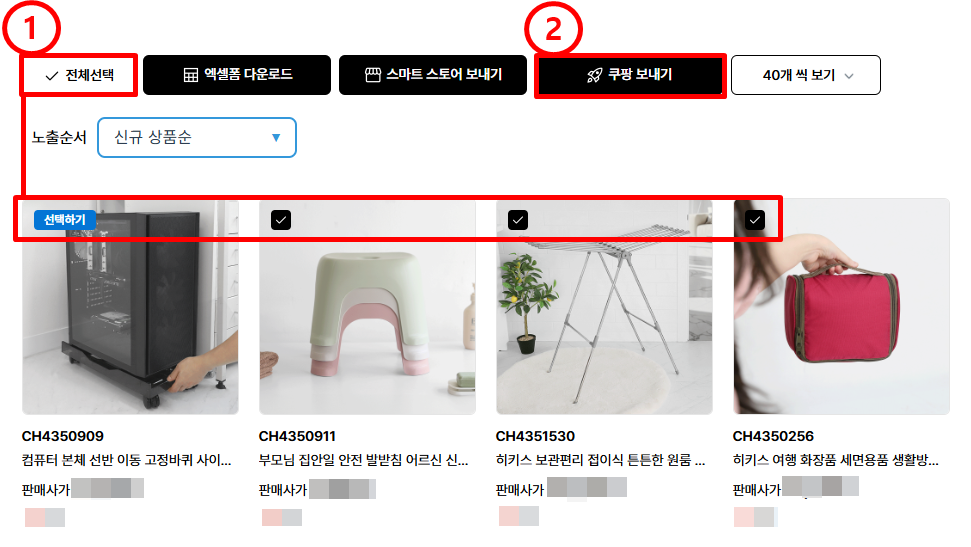This screenshot has height=547, width=971.
Task: Click the blue arrow of 노출순서 selector
Action: click(x=276, y=138)
